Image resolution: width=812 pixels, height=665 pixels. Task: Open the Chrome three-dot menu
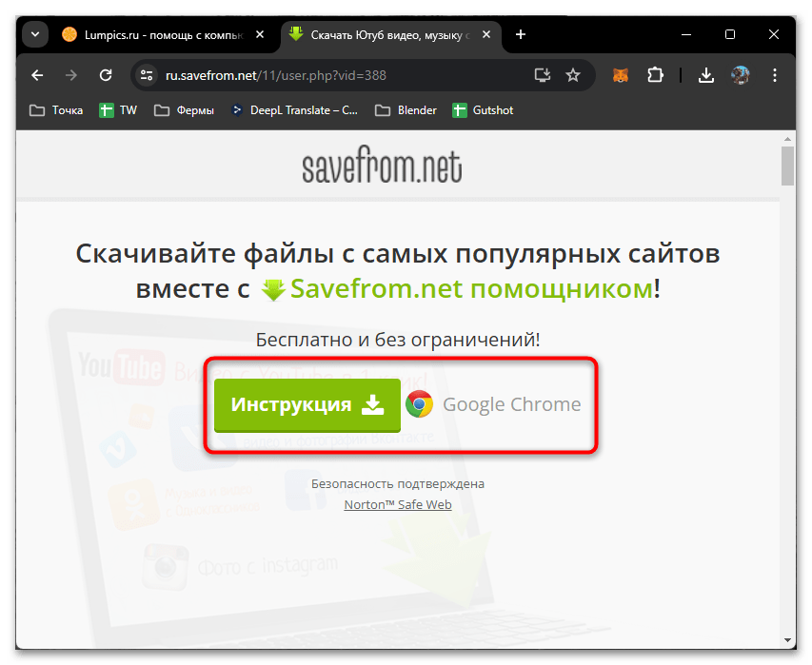pyautogui.click(x=775, y=74)
